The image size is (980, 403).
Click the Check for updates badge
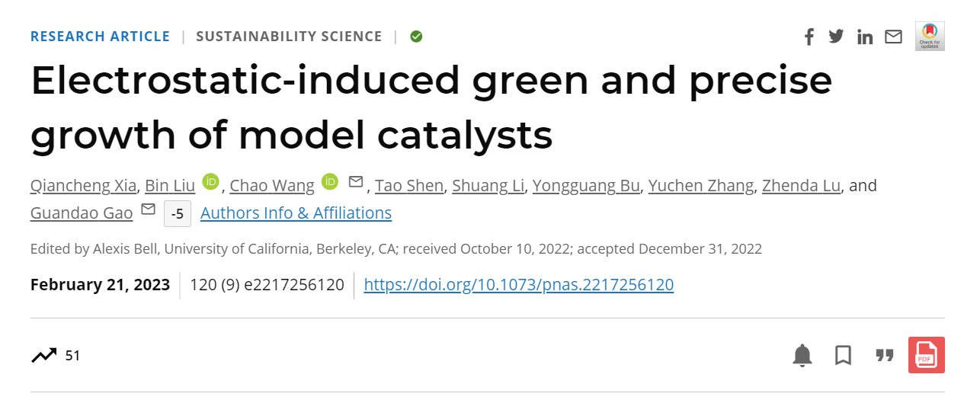tap(930, 36)
